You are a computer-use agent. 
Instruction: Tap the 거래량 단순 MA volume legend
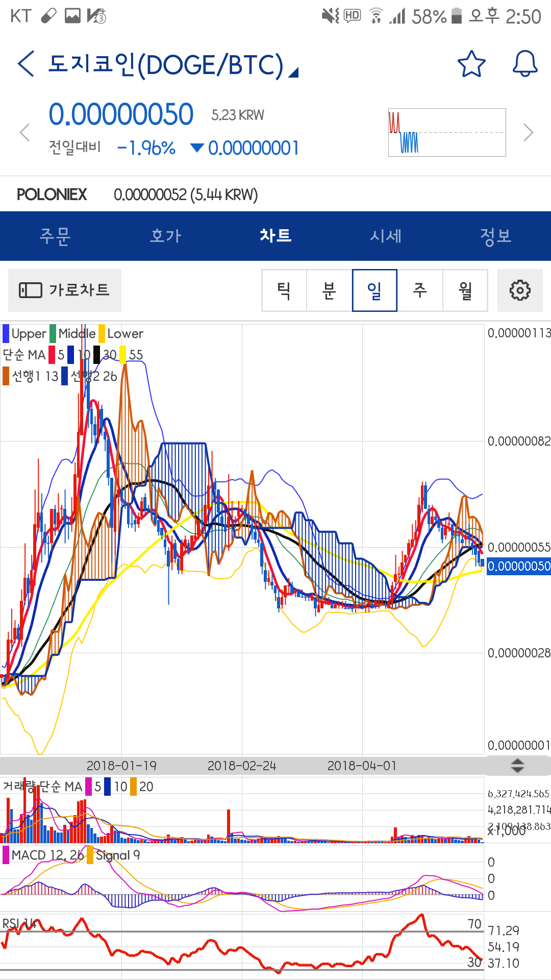[x=43, y=787]
